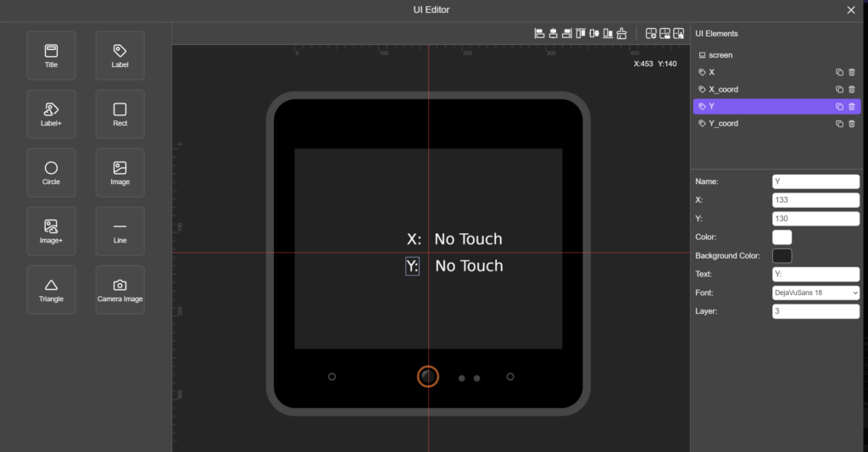Click the align top toolbar icon
868x452 pixels.
[581, 34]
